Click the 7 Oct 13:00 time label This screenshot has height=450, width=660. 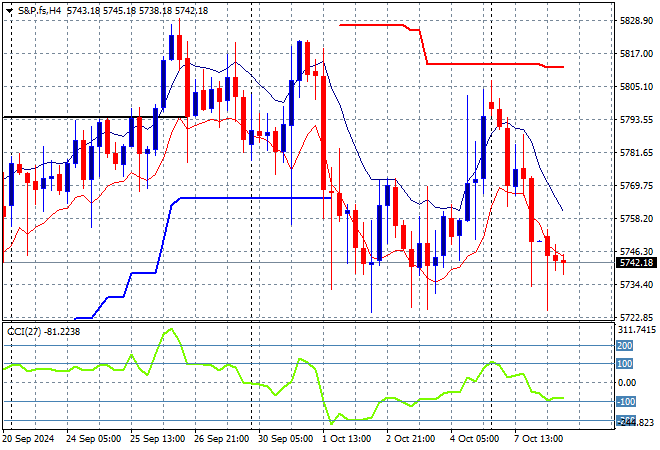coord(538,439)
